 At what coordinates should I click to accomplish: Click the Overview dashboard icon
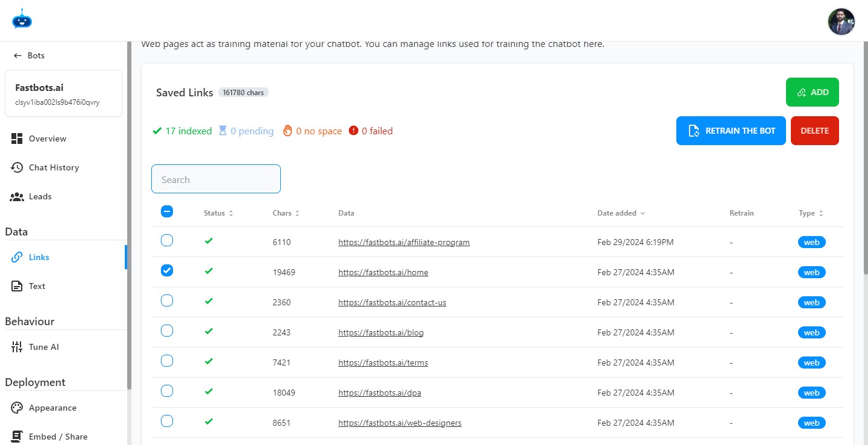click(17, 138)
